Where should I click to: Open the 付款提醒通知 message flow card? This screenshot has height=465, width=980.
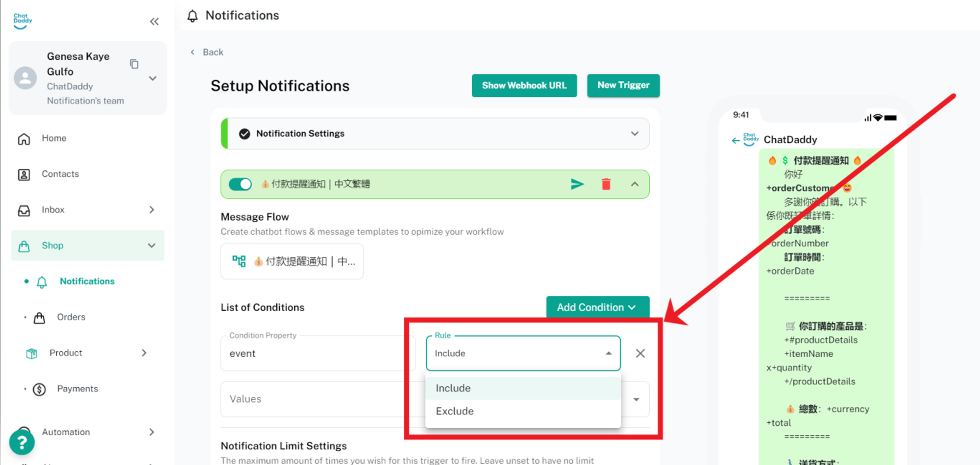coord(292,261)
